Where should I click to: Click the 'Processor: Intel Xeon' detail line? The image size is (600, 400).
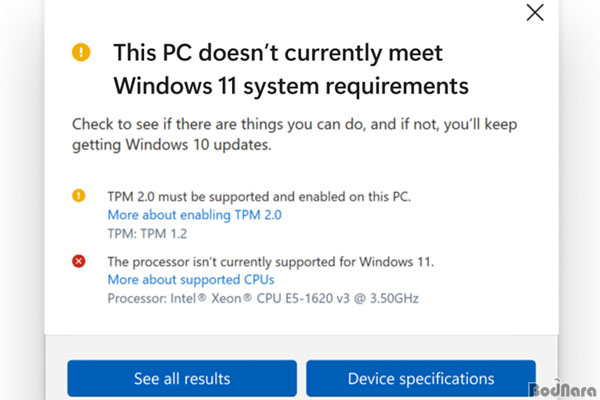(x=263, y=298)
